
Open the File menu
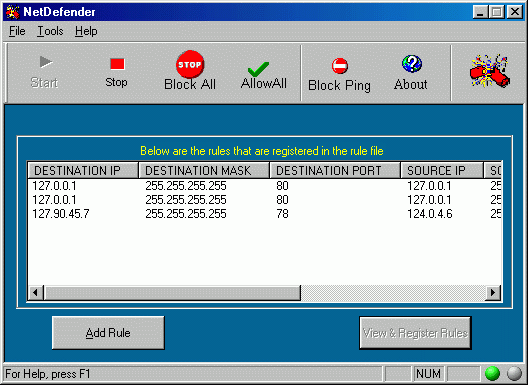point(17,31)
